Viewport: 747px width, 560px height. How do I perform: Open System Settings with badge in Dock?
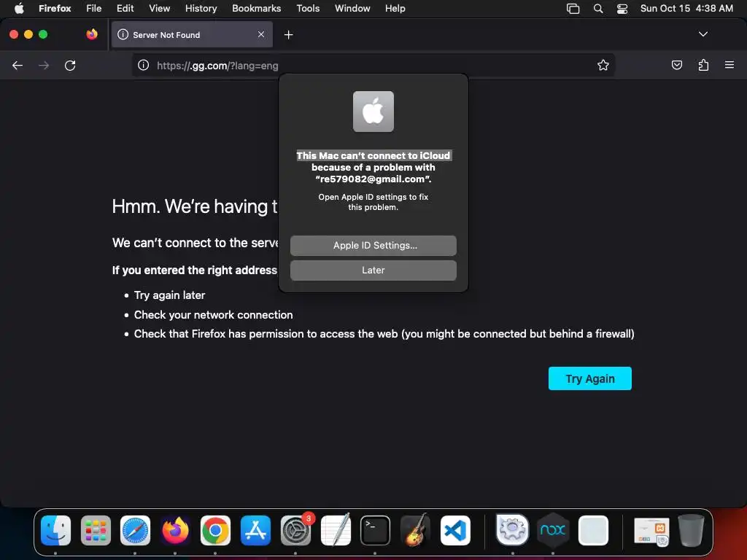point(295,531)
